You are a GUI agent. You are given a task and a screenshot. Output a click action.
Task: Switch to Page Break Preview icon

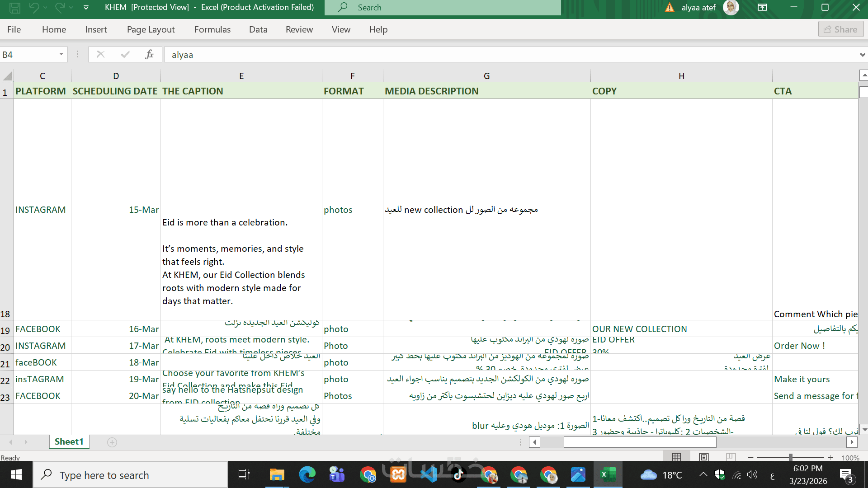coord(731,457)
